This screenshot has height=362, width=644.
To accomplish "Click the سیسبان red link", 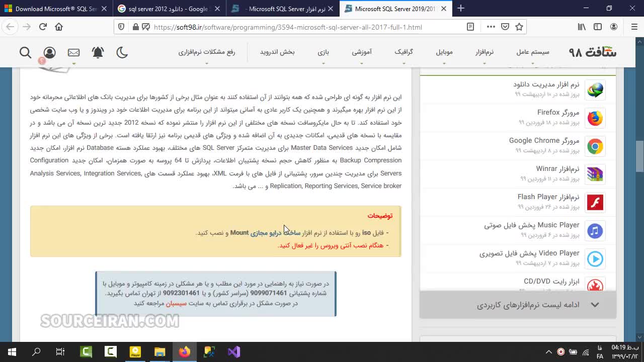I will 176,303.
